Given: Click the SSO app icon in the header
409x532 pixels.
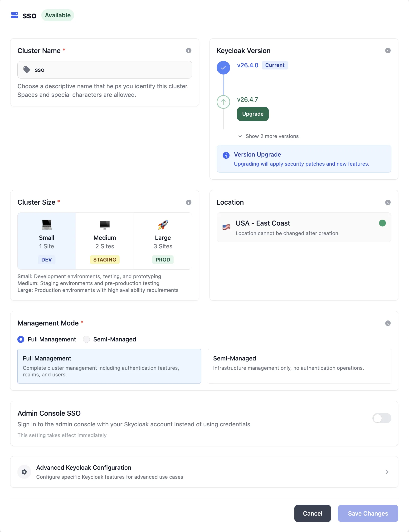Looking at the screenshot, I should pos(14,15).
